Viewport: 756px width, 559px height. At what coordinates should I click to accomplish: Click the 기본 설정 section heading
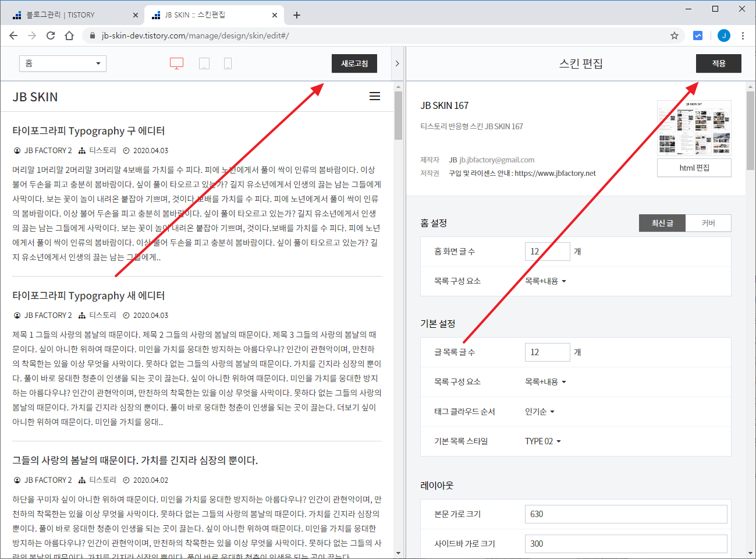(438, 324)
